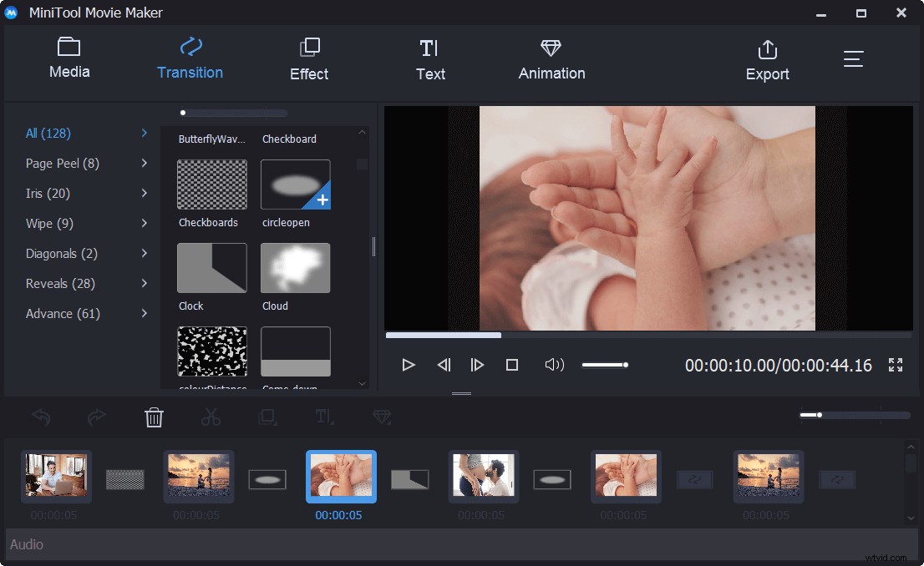
Task: Click the Undo arrow icon
Action: pyautogui.click(x=40, y=417)
